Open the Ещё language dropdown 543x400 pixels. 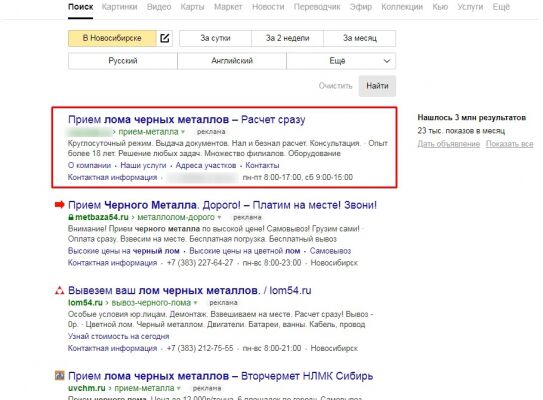[x=341, y=61]
